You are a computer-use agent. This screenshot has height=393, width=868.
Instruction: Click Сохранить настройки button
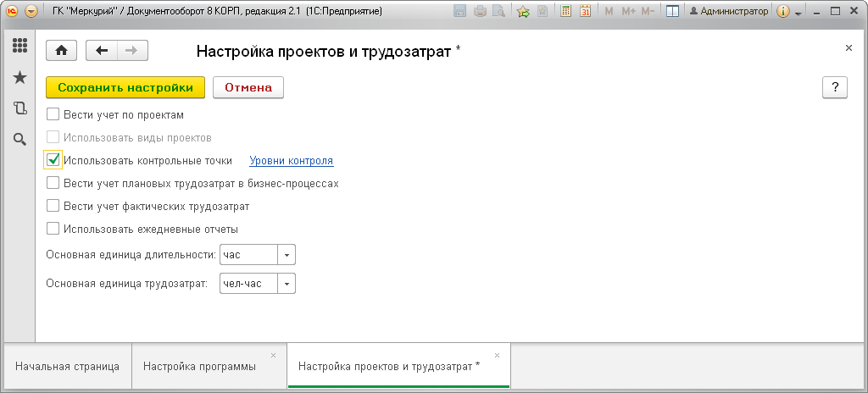point(125,87)
